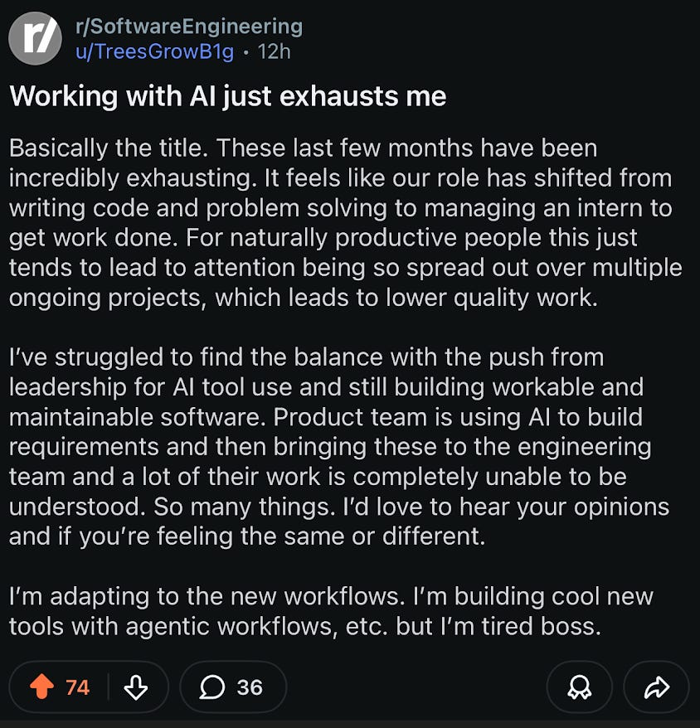700x728 pixels.
Task: Open the r/SoftwareEngineering community link
Action: point(188,27)
